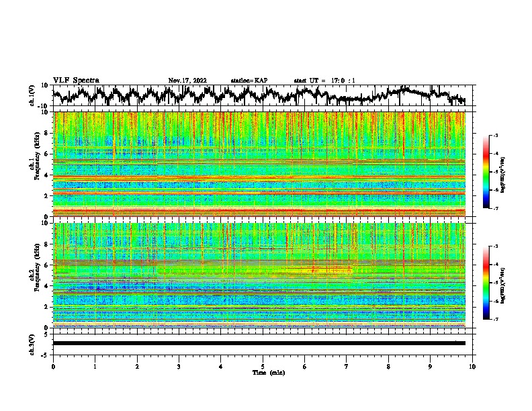The width and height of the screenshot is (532, 411).
Task: Click the ch.1 voltage waveform trace
Action: (x=259, y=95)
